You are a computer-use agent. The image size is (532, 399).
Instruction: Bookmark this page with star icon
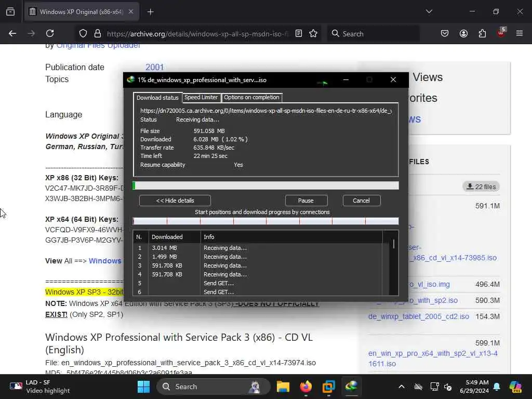tap(313, 34)
